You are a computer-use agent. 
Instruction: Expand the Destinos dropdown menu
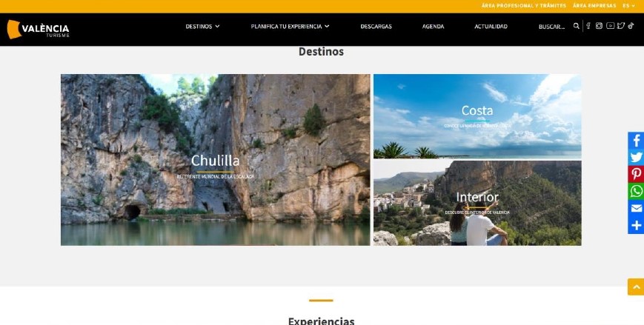(x=202, y=26)
